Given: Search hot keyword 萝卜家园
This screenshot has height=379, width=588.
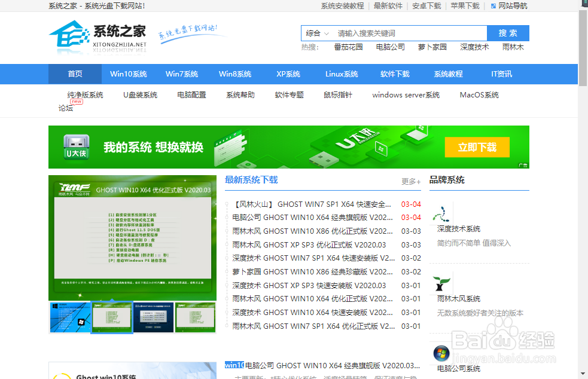Looking at the screenshot, I should (x=432, y=47).
